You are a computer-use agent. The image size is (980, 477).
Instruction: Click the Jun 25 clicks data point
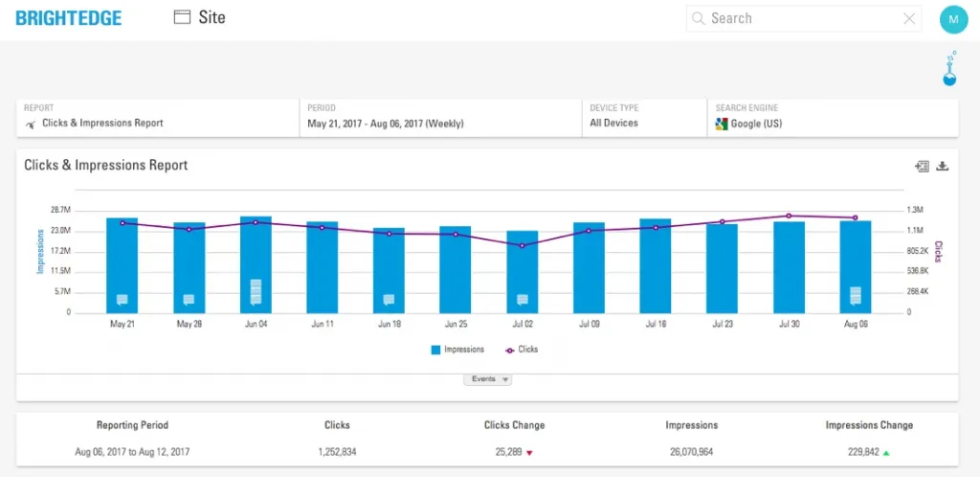coord(456,235)
